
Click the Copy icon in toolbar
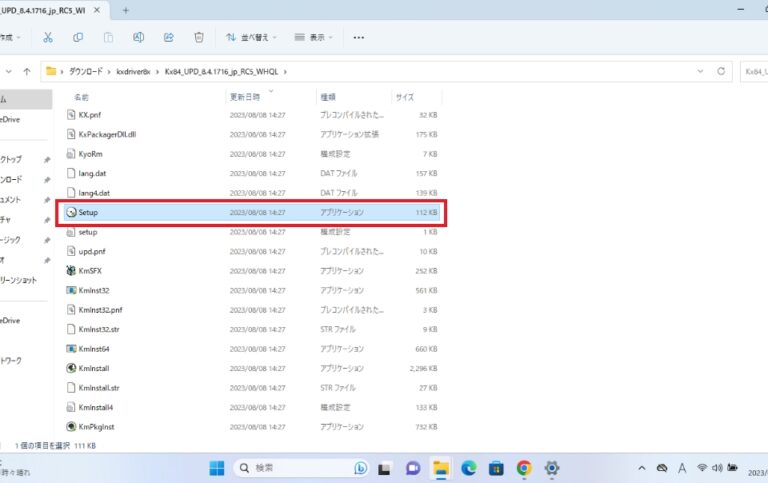point(77,37)
